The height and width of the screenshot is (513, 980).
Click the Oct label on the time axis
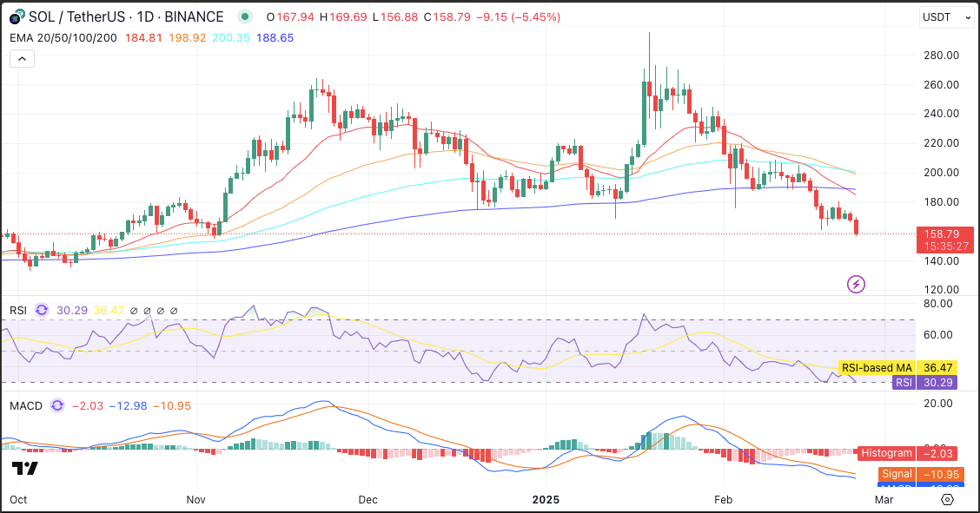coord(18,500)
